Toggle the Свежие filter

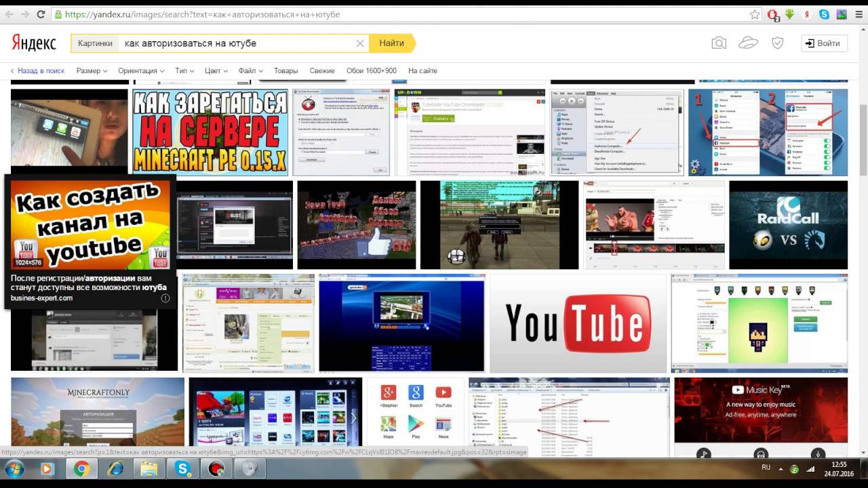pyautogui.click(x=322, y=70)
